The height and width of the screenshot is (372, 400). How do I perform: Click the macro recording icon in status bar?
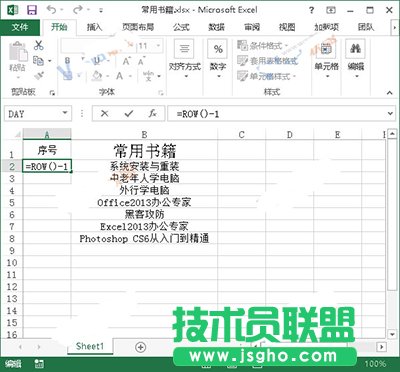click(39, 364)
